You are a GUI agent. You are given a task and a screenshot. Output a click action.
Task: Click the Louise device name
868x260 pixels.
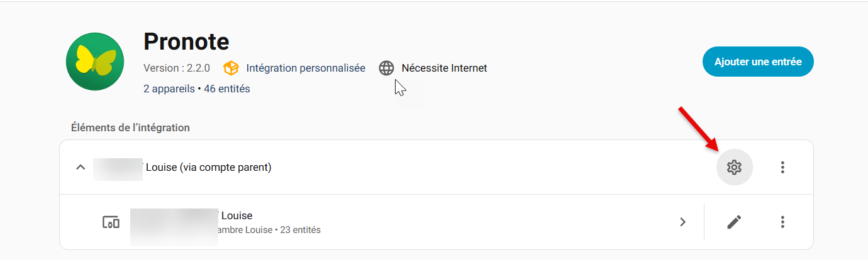237,216
